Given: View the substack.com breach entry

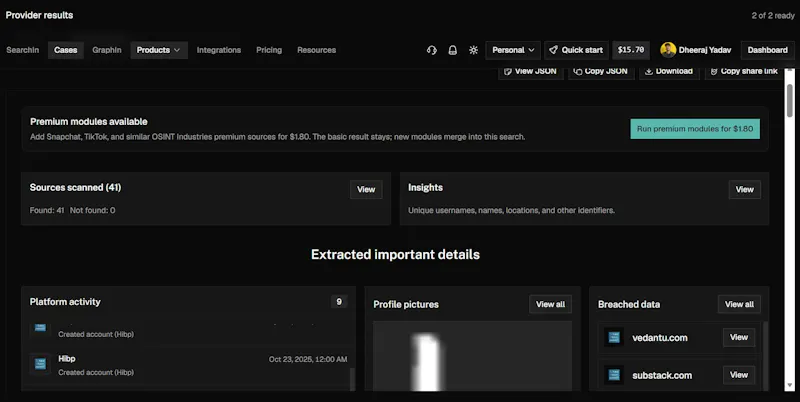Looking at the screenshot, I should tap(739, 375).
